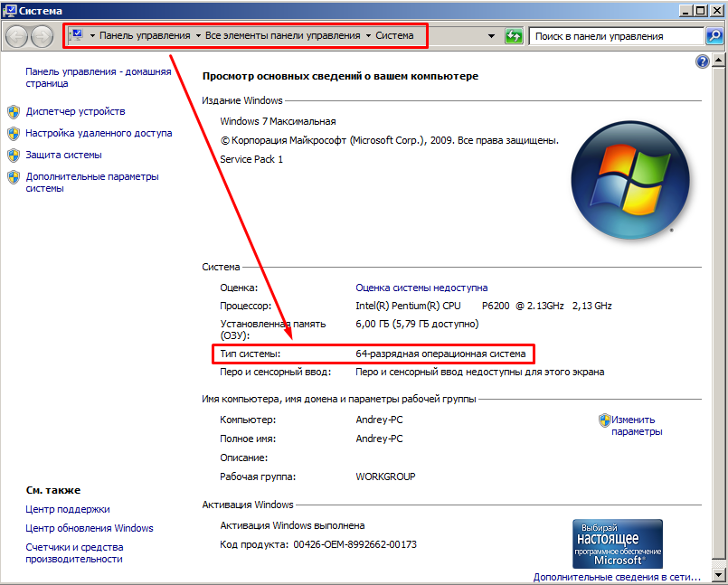Expand dropdown arrow after Панель управления breadcrumb
Screen dimensions: 728x585
(x=198, y=36)
